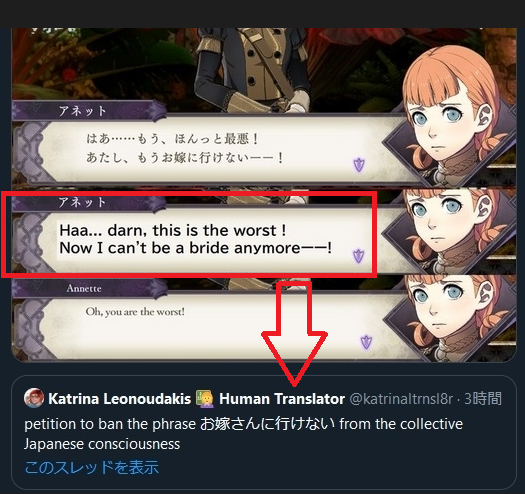525x494 pixels.
Task: Click advance arrow in the translated dialogue box
Action: click(x=359, y=256)
